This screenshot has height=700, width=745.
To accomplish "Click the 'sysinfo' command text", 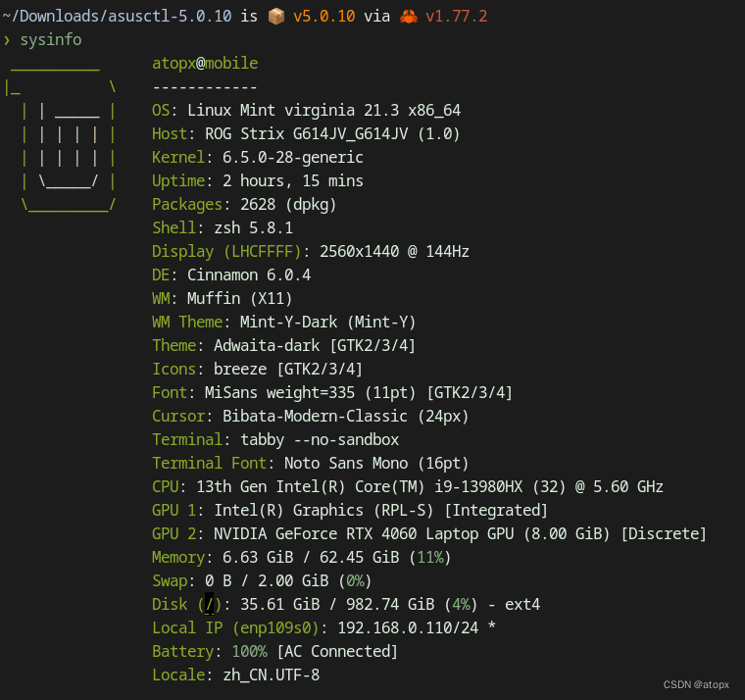I will [x=51, y=40].
